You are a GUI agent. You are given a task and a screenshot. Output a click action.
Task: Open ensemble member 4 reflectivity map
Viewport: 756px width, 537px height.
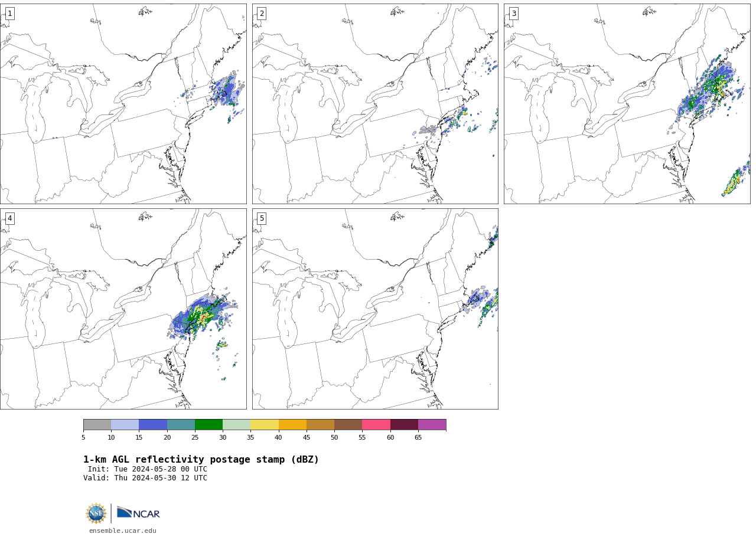point(123,309)
